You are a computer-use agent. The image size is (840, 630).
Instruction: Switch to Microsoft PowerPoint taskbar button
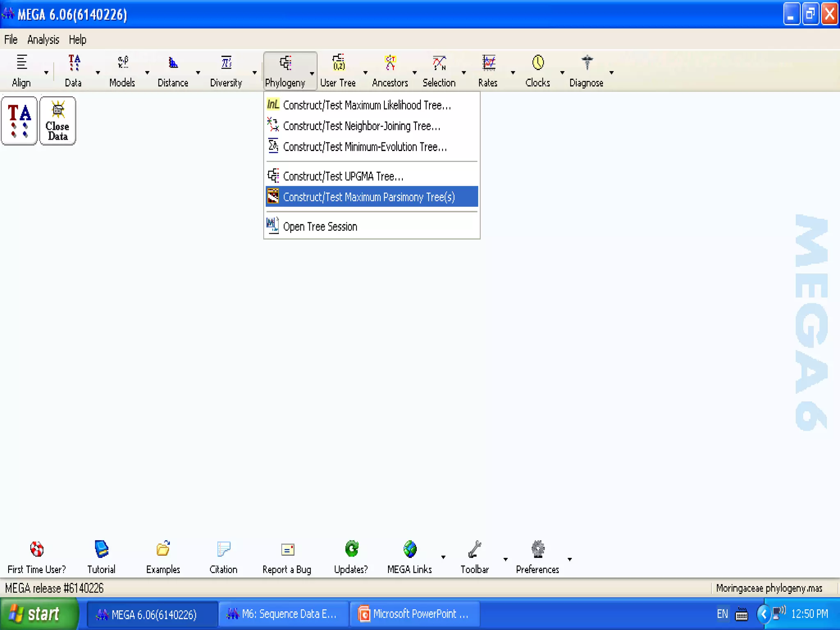414,614
